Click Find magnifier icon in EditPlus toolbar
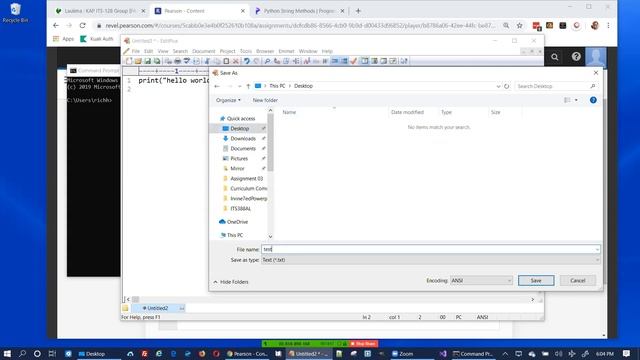The width and height of the screenshot is (640, 360). pos(267,61)
